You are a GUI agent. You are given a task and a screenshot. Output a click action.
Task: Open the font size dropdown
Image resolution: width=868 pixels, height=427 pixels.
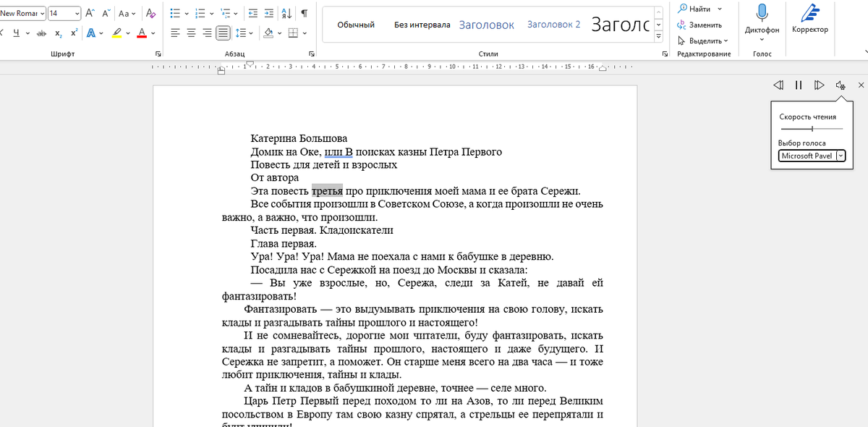click(x=77, y=14)
